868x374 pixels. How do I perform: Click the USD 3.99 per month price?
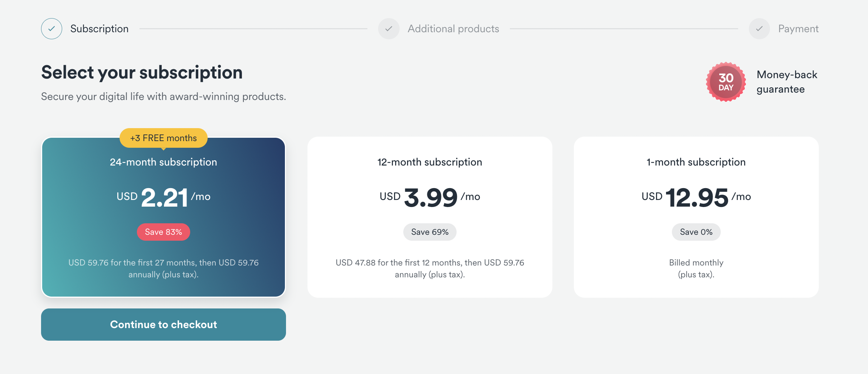click(430, 196)
